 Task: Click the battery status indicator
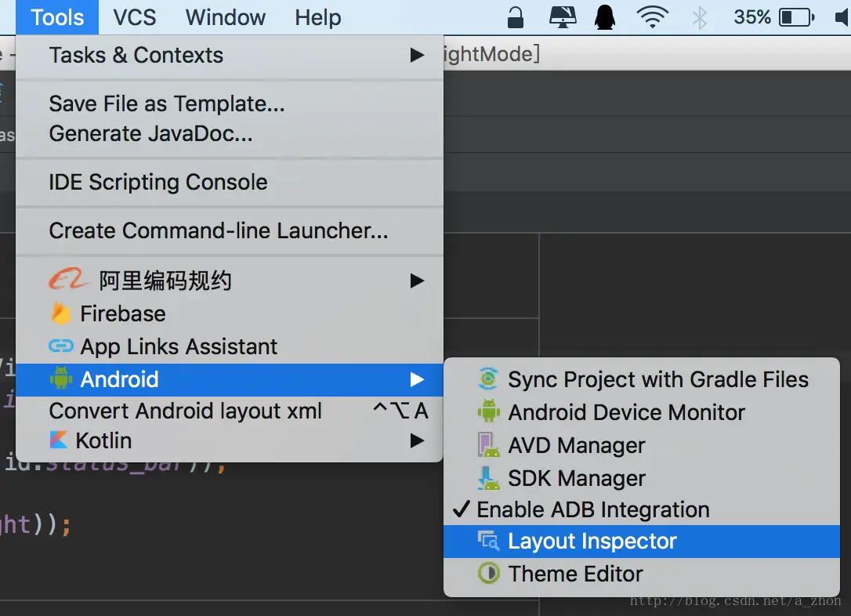point(797,17)
